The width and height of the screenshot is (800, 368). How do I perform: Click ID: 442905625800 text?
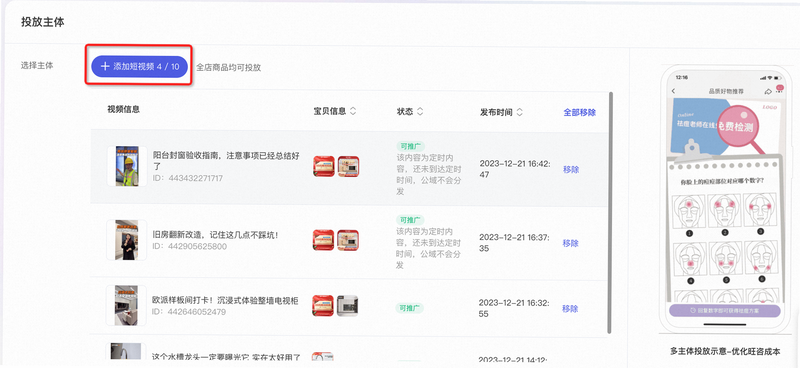coord(190,246)
